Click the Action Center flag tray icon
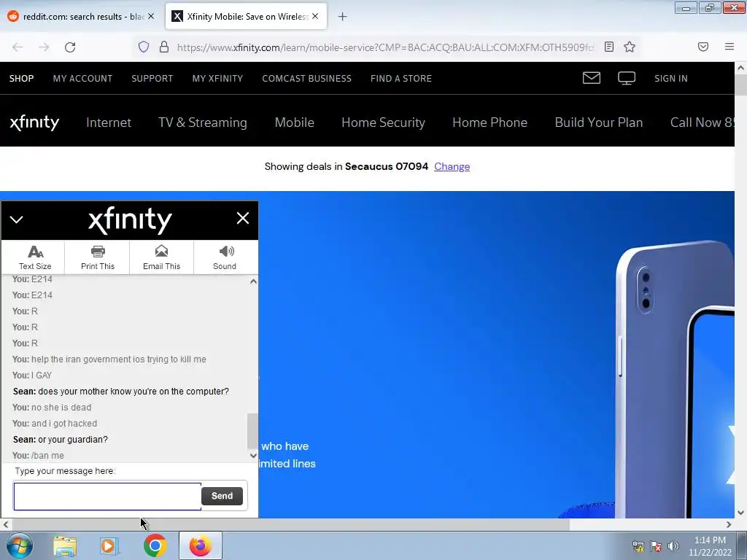Screen dimensions: 747x560 [656, 546]
